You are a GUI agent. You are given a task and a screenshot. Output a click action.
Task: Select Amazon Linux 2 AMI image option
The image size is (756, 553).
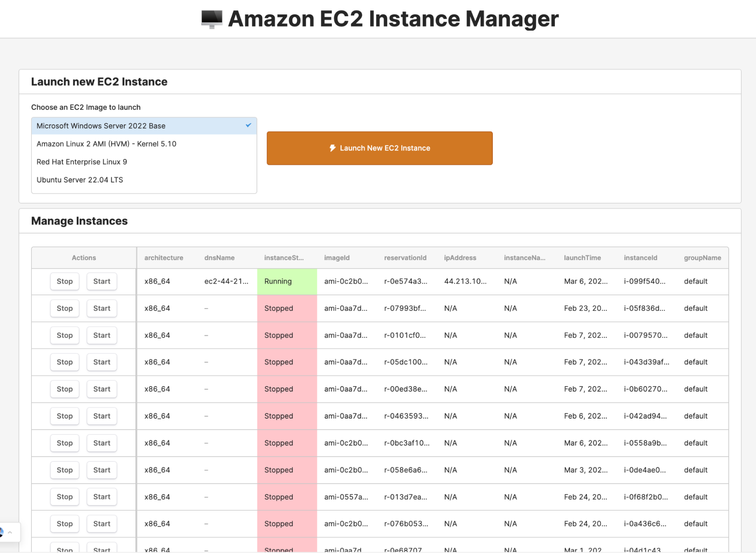(x=106, y=144)
